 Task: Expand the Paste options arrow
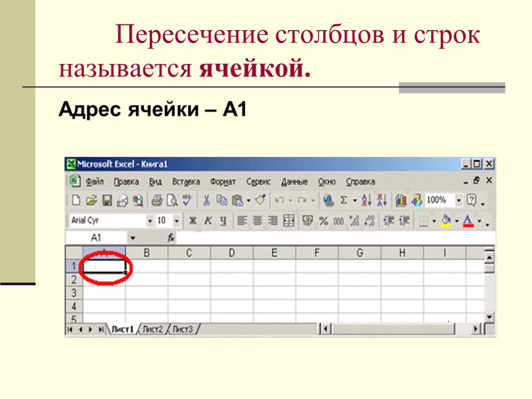248,201
